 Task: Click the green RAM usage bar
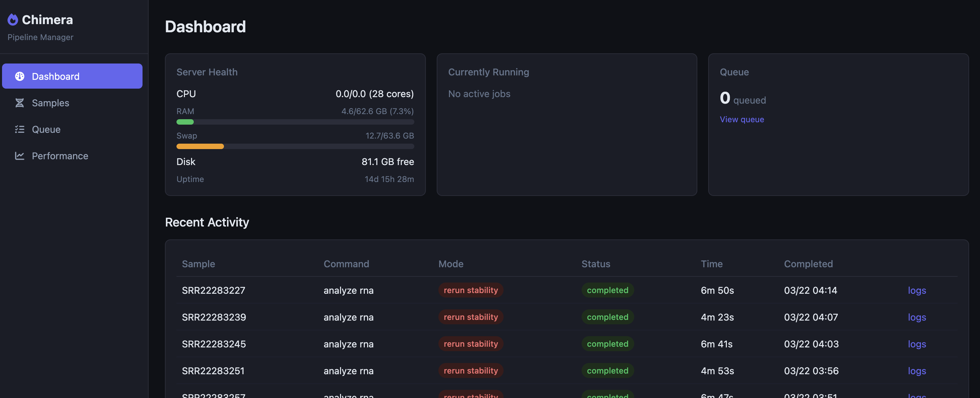click(185, 122)
